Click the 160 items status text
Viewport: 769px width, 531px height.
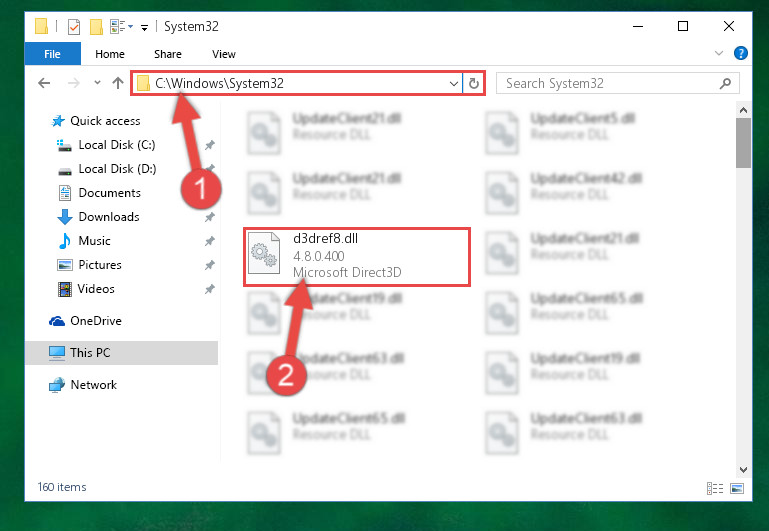62,487
